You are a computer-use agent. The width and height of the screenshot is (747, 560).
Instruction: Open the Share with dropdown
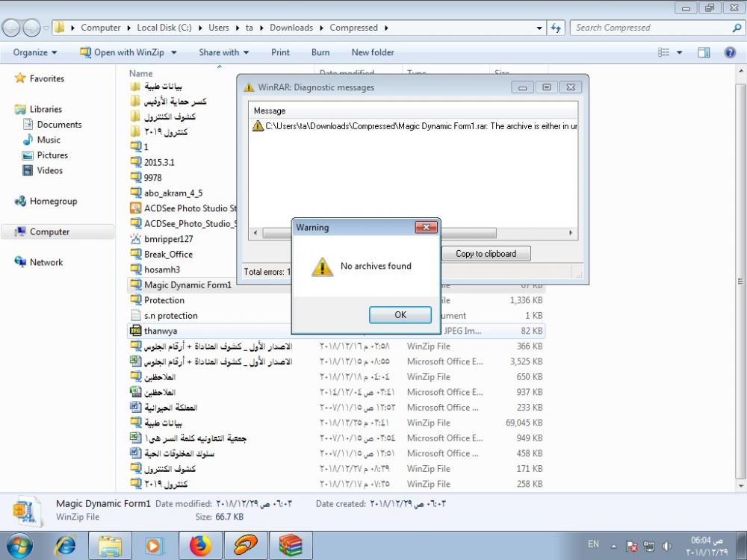pyautogui.click(x=223, y=52)
